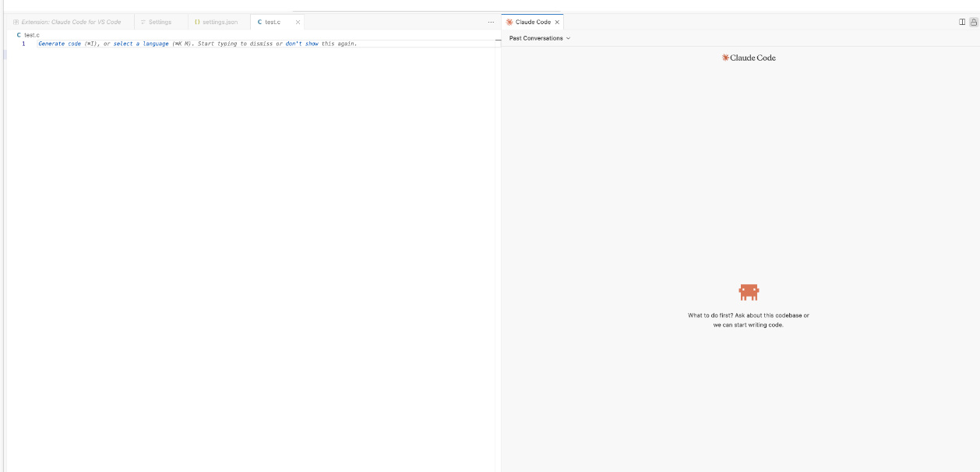
Task: Click the Generate code link
Action: (x=59, y=44)
